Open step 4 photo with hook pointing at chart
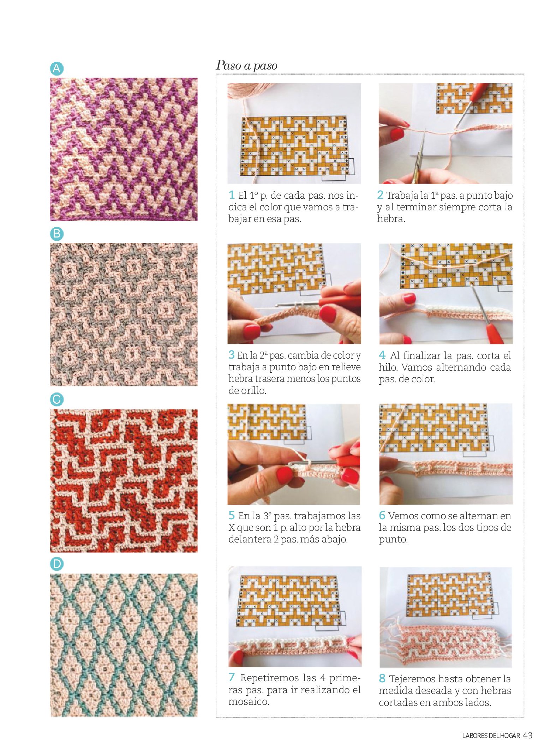 pos(446,293)
